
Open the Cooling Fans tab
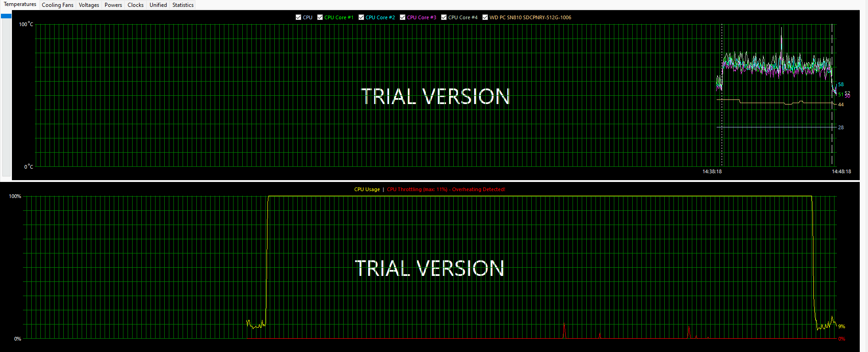(x=57, y=5)
